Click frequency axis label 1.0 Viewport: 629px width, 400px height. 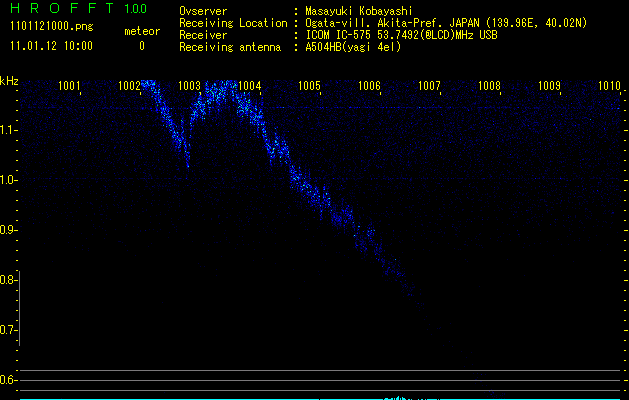7,180
